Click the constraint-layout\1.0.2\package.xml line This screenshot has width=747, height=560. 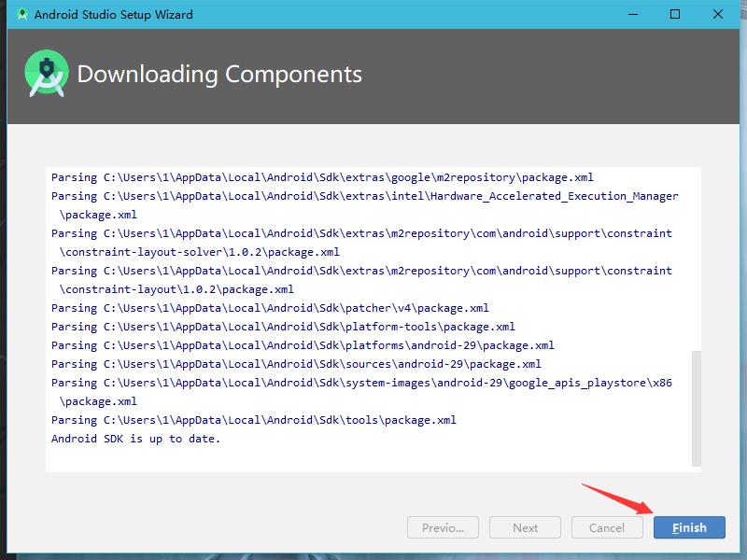click(x=361, y=280)
